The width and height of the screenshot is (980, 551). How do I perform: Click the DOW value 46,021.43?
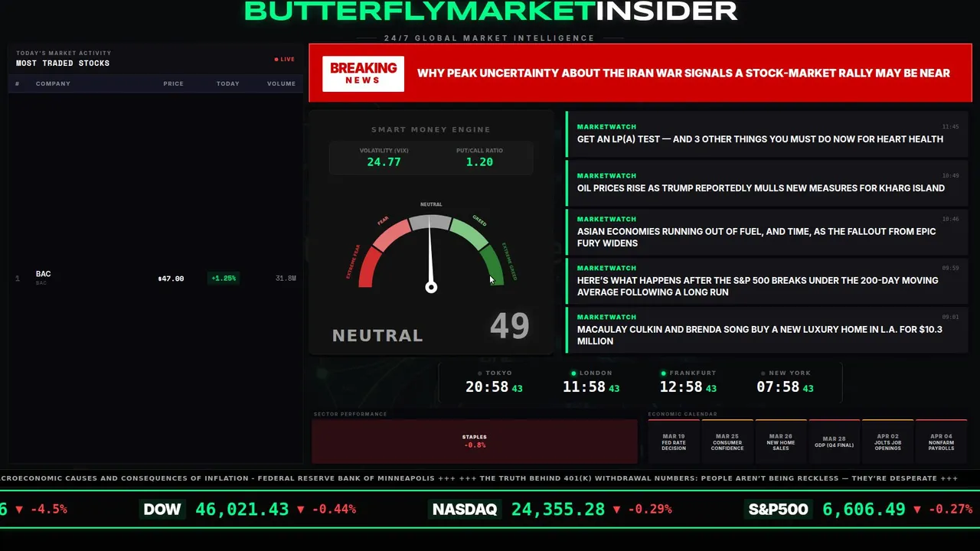242,510
